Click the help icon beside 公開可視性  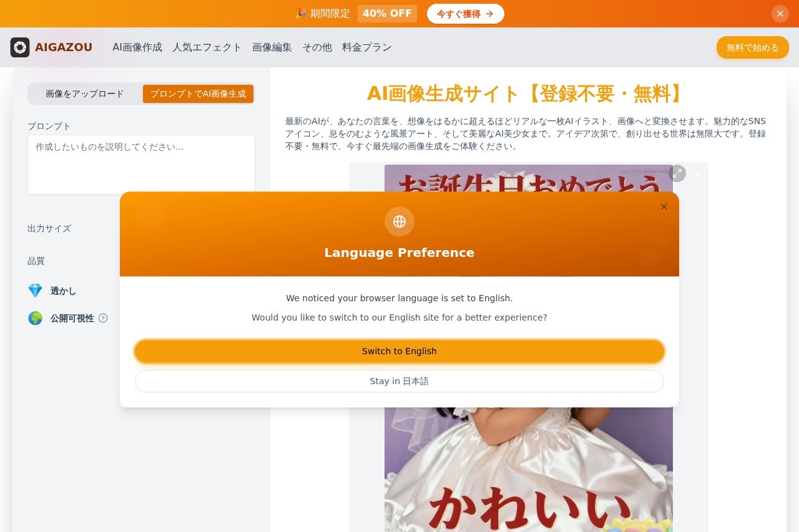(103, 318)
